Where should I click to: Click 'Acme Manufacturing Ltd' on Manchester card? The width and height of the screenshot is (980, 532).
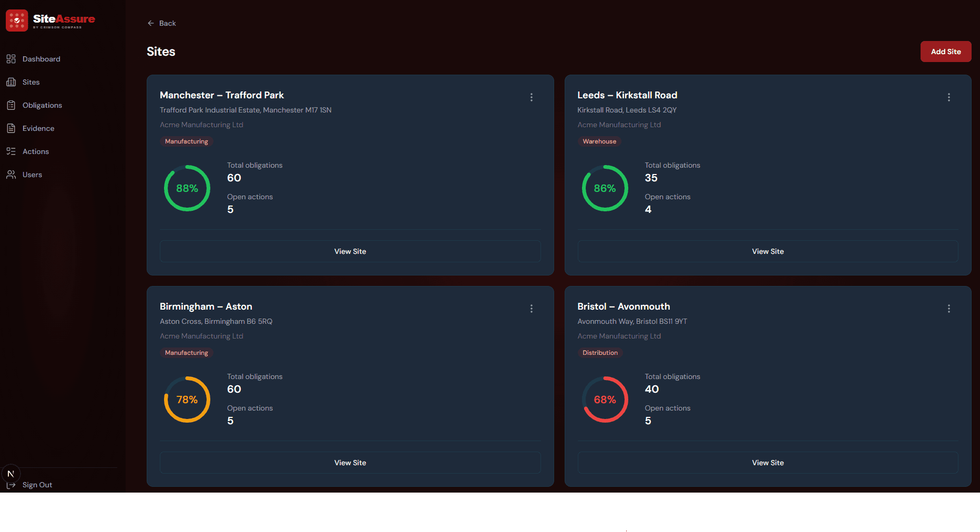click(201, 125)
